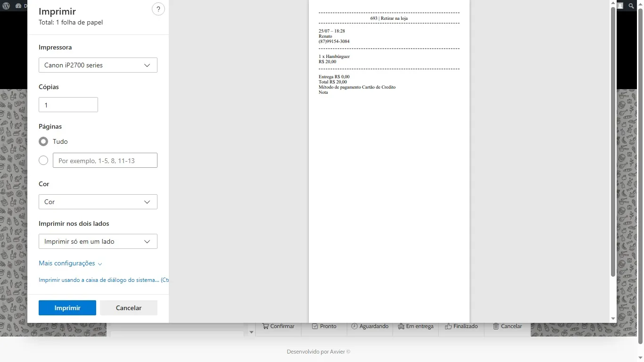The image size is (644, 362).
Task: Click the WordPress logo icon
Action: click(x=6, y=6)
